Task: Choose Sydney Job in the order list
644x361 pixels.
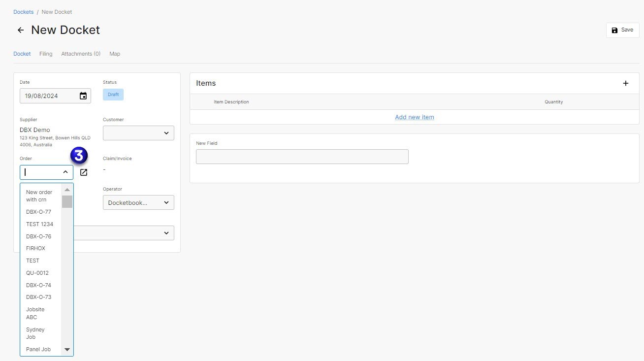Action: (35, 333)
